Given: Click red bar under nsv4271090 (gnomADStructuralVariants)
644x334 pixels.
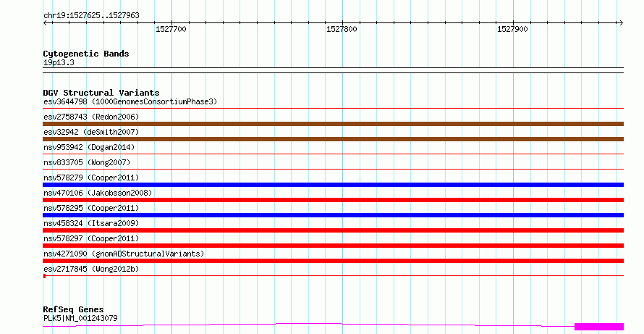Looking at the screenshot, I should [x=333, y=261].
